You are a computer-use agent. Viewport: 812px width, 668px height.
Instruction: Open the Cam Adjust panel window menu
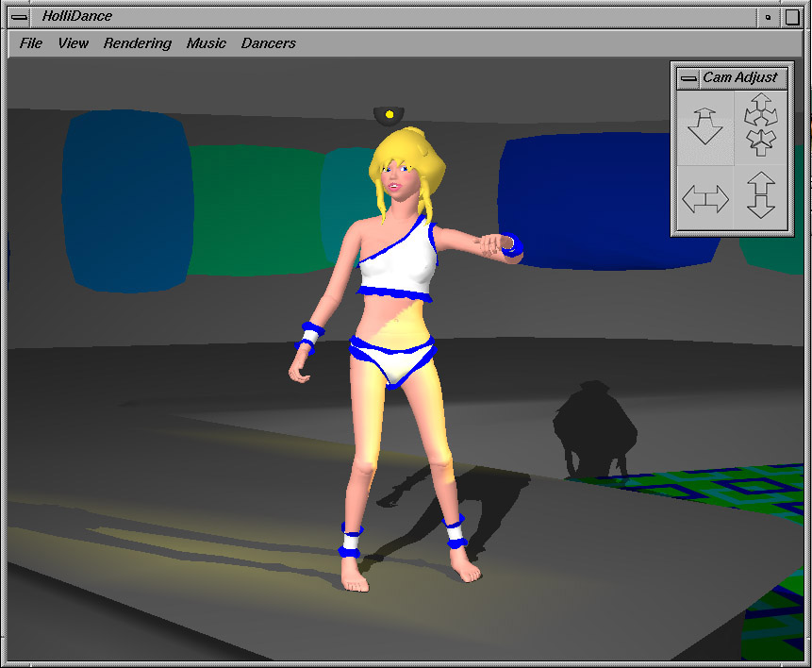(x=688, y=78)
